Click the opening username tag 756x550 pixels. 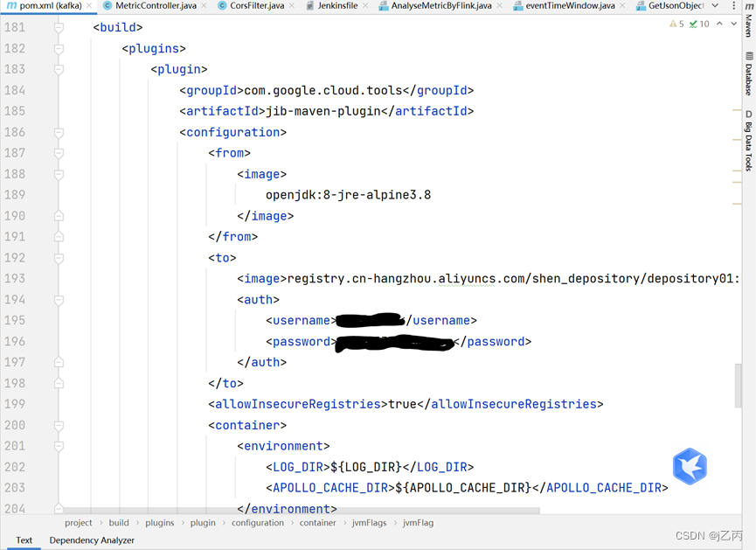point(302,321)
